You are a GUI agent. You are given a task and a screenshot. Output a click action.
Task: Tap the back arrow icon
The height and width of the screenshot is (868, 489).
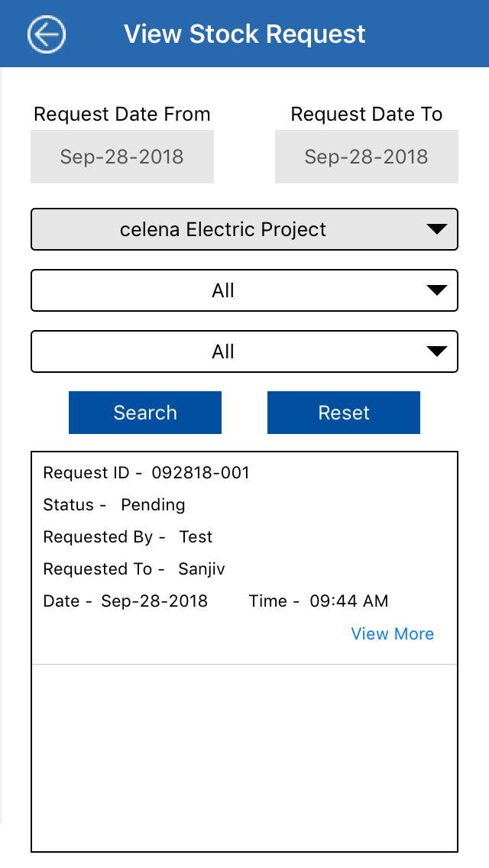[47, 34]
